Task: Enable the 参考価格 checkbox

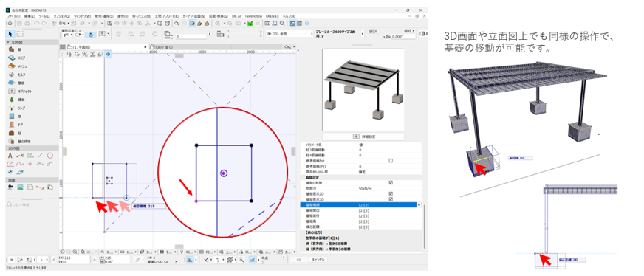Action: 391,161
